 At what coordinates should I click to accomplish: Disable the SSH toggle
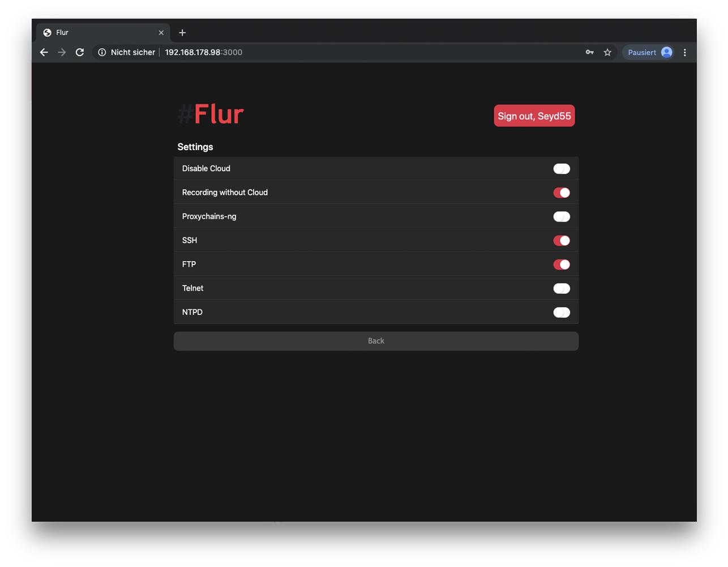click(561, 241)
